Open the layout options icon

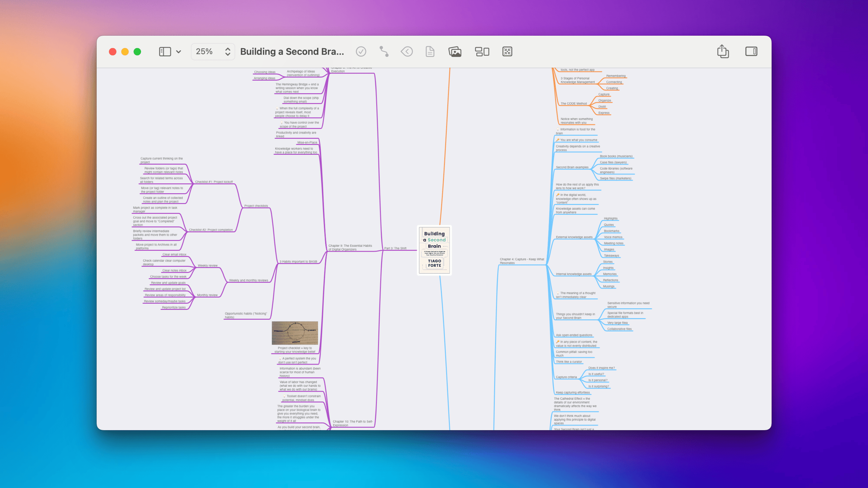coord(482,52)
